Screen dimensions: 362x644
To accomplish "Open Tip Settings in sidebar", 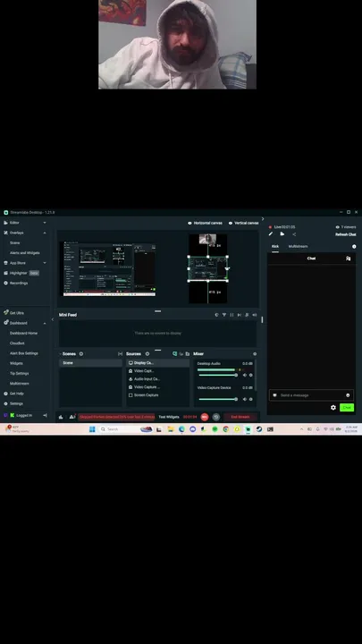I will (x=20, y=373).
